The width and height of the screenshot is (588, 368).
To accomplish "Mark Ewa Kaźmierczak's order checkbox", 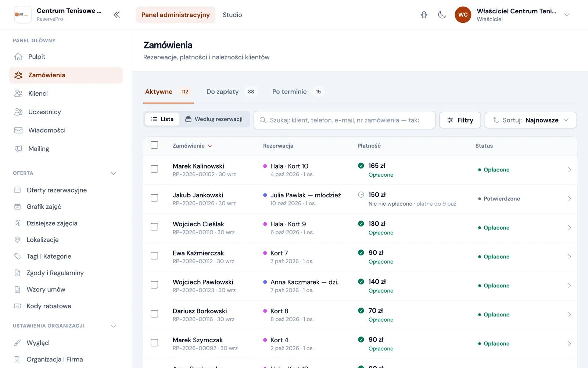I will coord(154,256).
